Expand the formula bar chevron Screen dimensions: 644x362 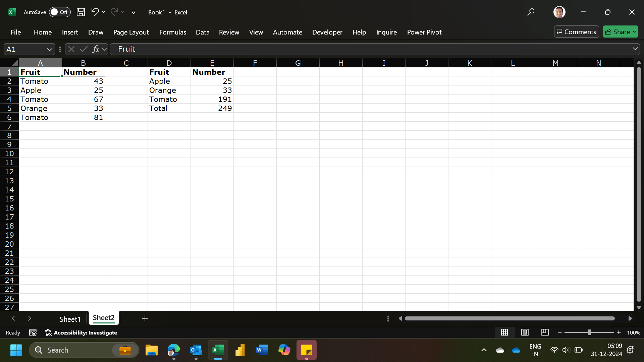(x=635, y=49)
